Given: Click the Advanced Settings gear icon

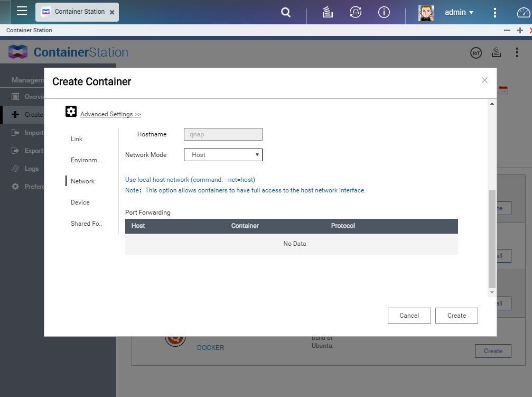Looking at the screenshot, I should 71,112.
